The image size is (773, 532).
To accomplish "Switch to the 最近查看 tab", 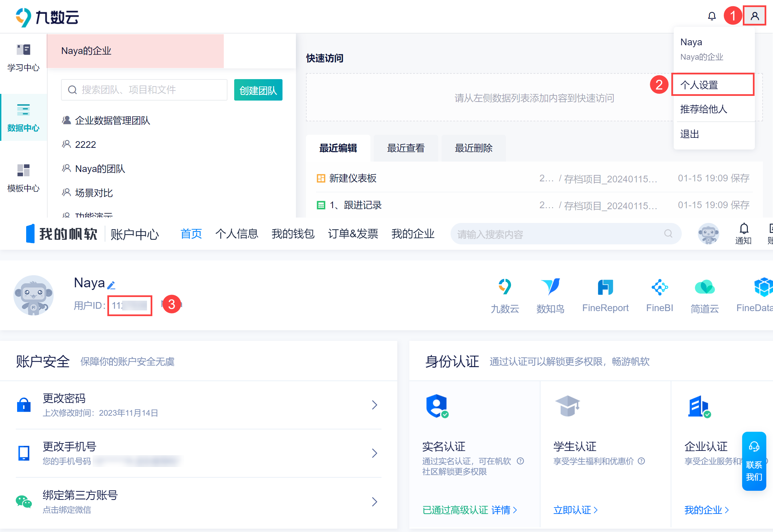I will pos(406,148).
